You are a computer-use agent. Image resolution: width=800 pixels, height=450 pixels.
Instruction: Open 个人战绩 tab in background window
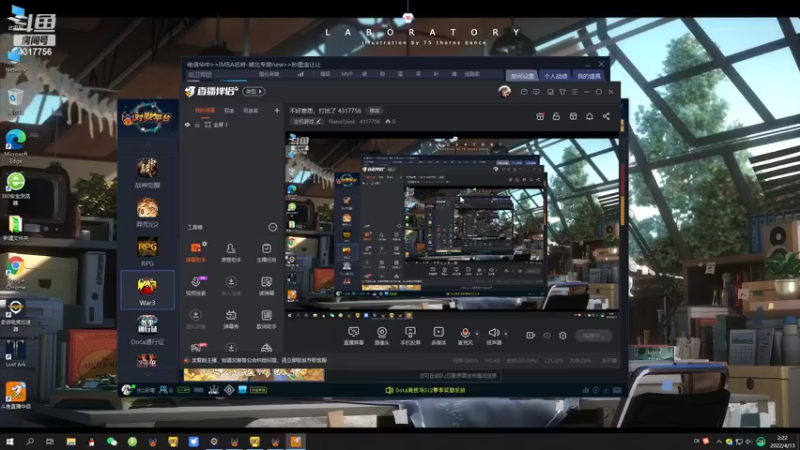556,76
